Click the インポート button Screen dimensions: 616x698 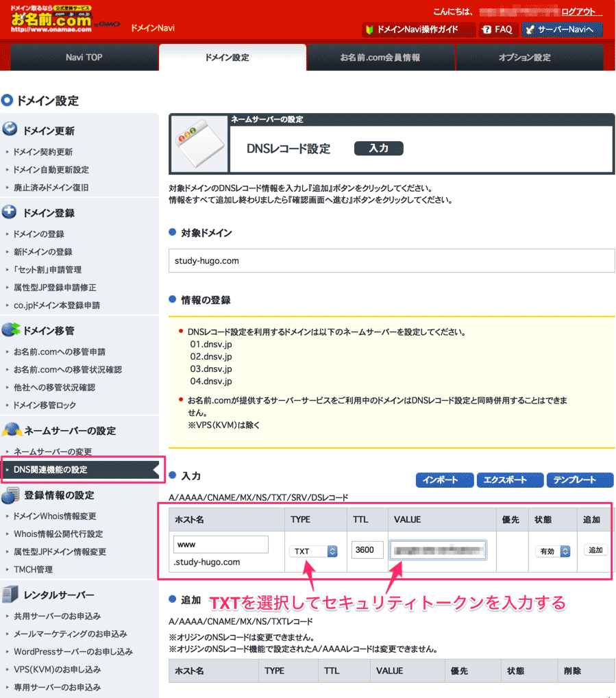(445, 480)
